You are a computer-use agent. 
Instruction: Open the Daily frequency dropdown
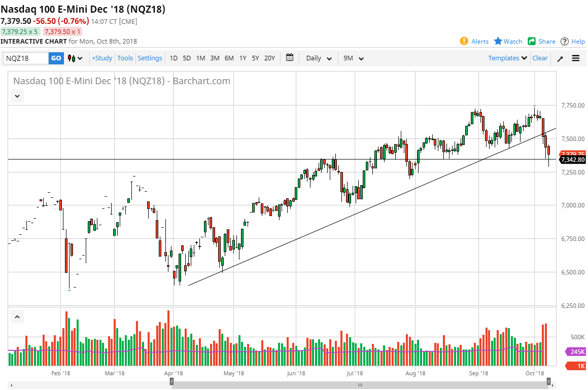point(318,58)
